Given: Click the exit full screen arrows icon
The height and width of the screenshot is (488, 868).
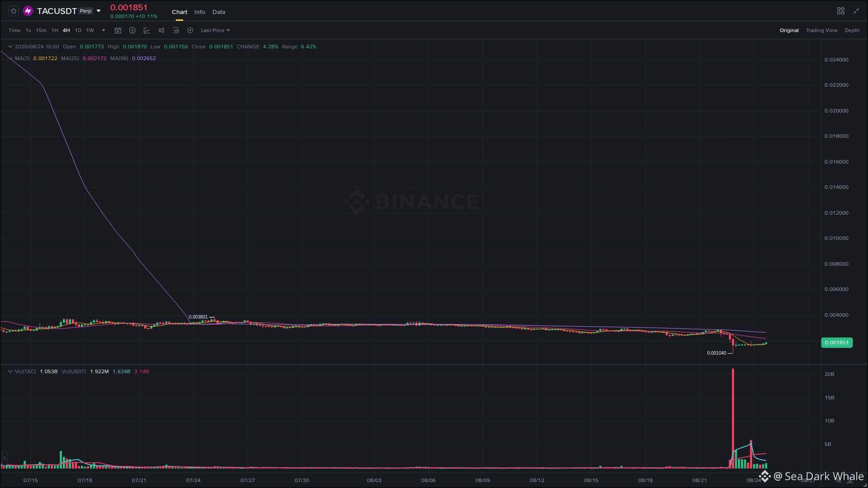Looking at the screenshot, I should tap(856, 11).
